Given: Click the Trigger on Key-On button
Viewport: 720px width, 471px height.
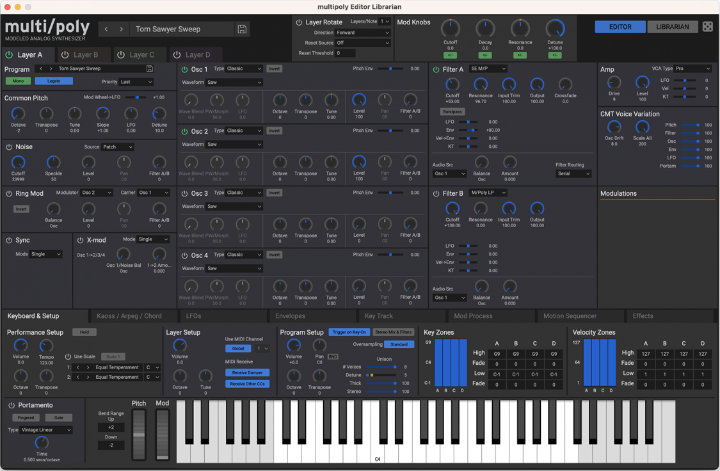Looking at the screenshot, I should pyautogui.click(x=349, y=332).
